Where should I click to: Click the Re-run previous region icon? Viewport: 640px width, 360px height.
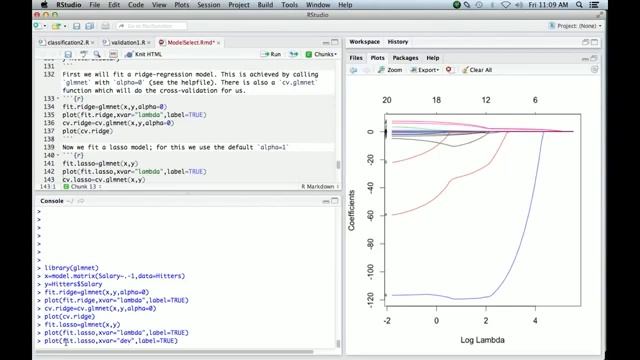[x=293, y=54]
